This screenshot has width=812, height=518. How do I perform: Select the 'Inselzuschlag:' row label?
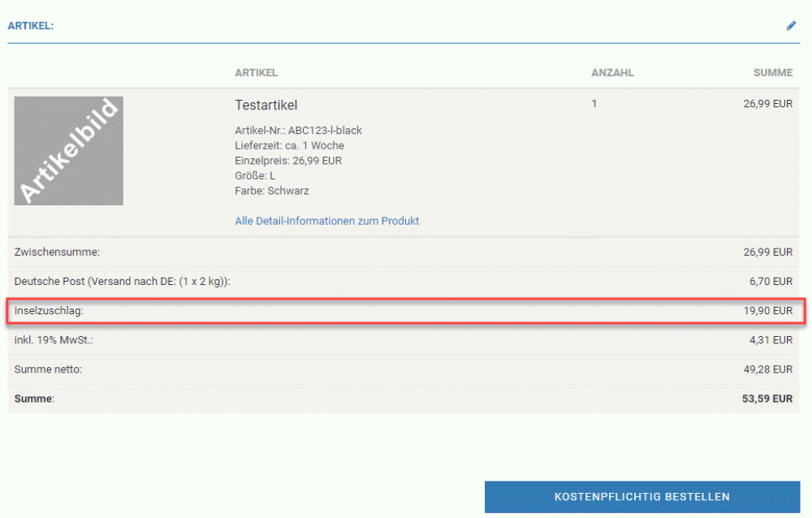49,311
